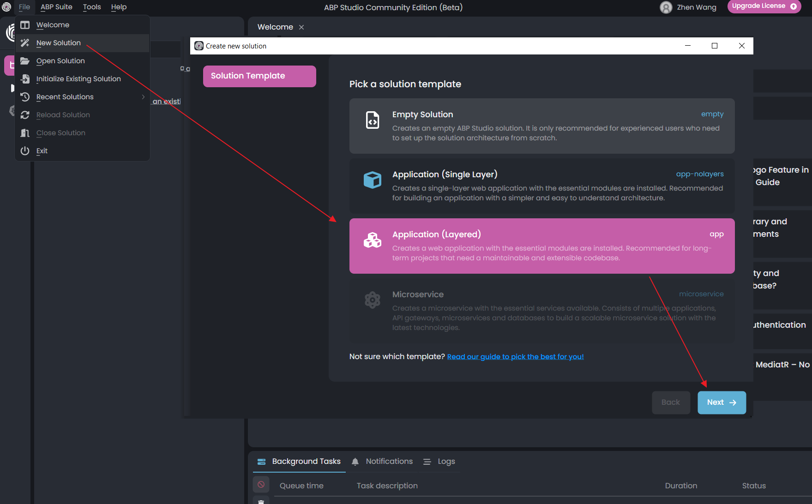Viewport: 812px width, 504px height.
Task: Open the File menu
Action: [x=24, y=7]
